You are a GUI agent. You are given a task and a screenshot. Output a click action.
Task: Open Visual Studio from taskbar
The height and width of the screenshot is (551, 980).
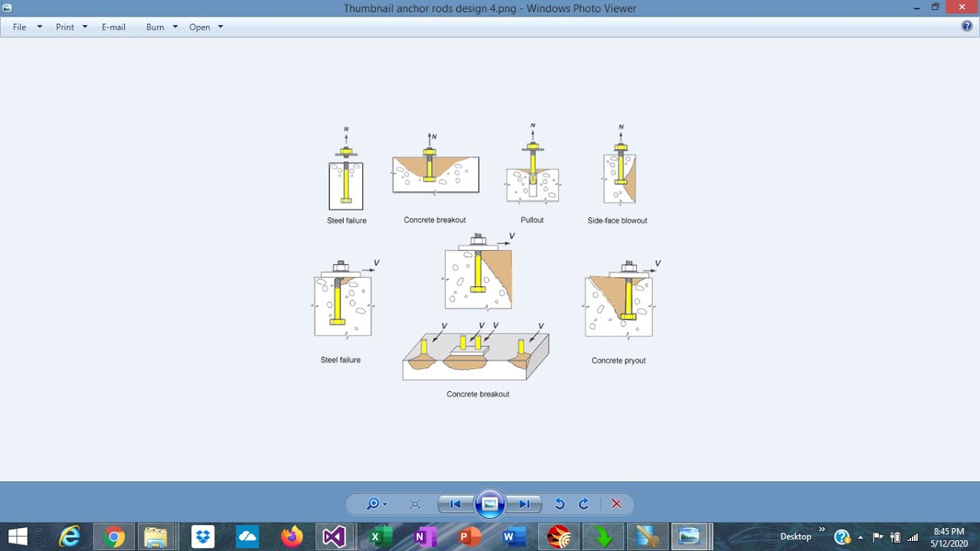pos(334,536)
